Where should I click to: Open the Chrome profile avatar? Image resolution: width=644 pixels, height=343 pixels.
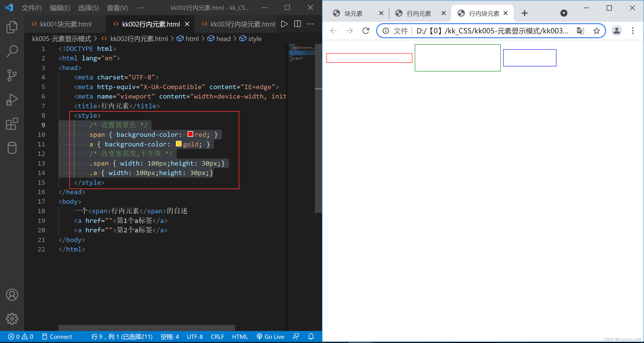click(x=616, y=31)
